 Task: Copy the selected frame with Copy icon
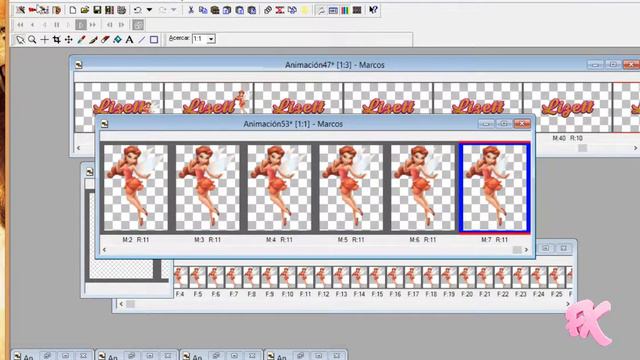(203, 10)
